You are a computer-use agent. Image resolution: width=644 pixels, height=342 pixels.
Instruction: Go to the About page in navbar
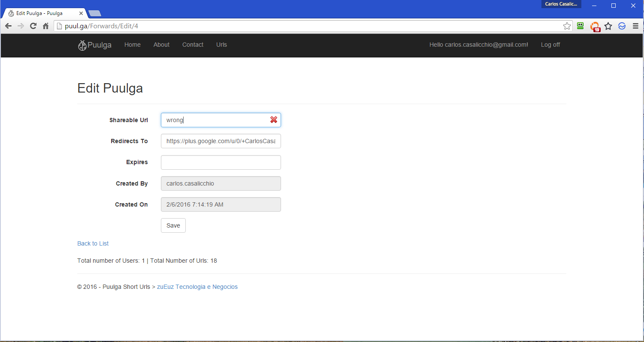pos(161,45)
